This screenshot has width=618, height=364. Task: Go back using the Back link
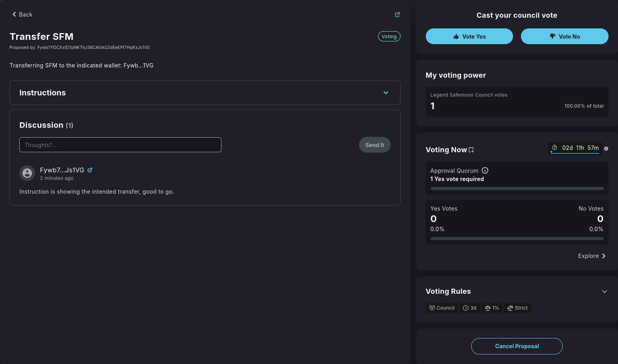point(22,15)
